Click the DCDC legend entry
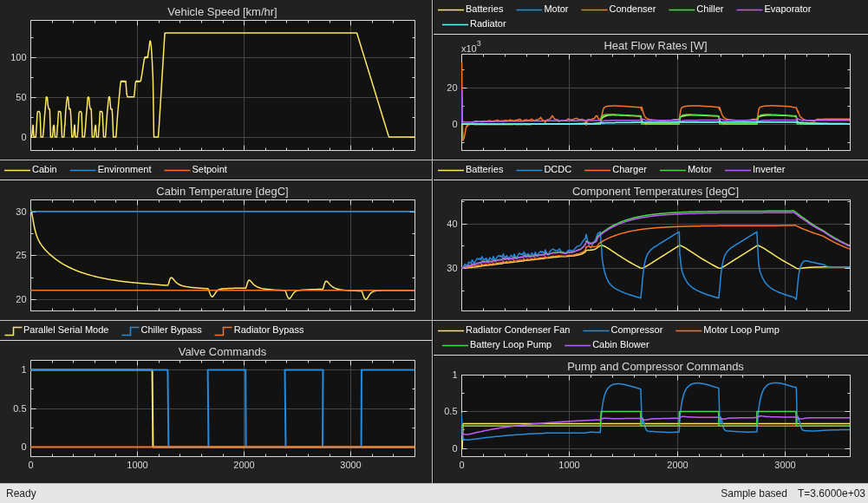868x503 pixels. pyautogui.click(x=544, y=169)
